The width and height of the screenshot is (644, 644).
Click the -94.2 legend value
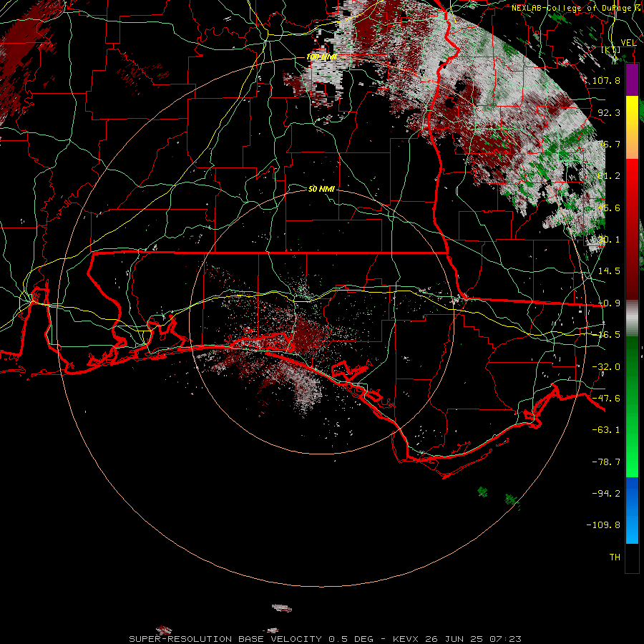(x=606, y=493)
